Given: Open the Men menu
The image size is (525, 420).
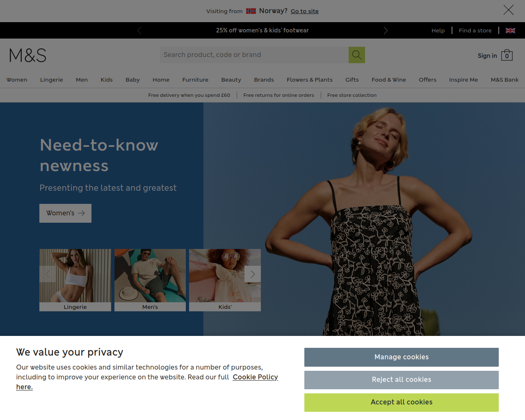Looking at the screenshot, I should [x=82, y=80].
